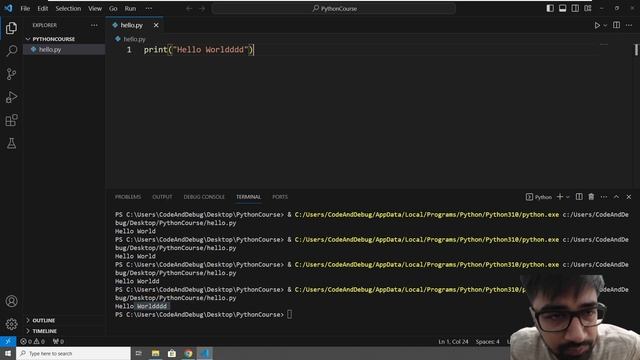Open the Testing flask view
This screenshot has width=640, height=360.
[11, 143]
